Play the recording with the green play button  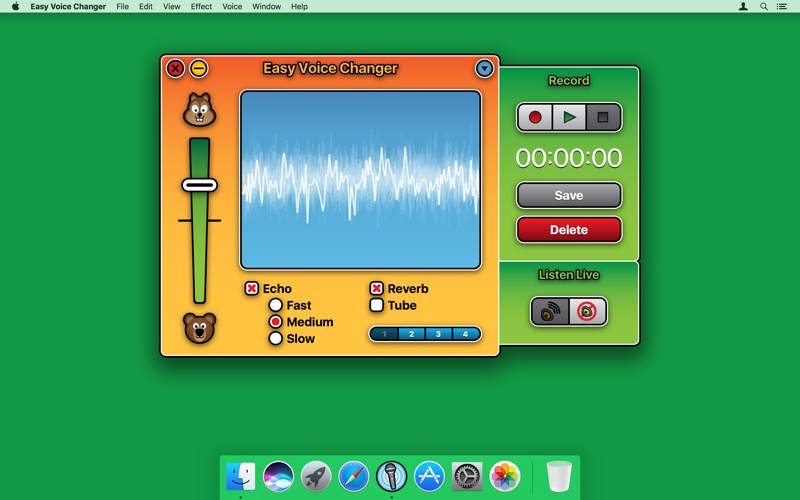[x=569, y=117]
